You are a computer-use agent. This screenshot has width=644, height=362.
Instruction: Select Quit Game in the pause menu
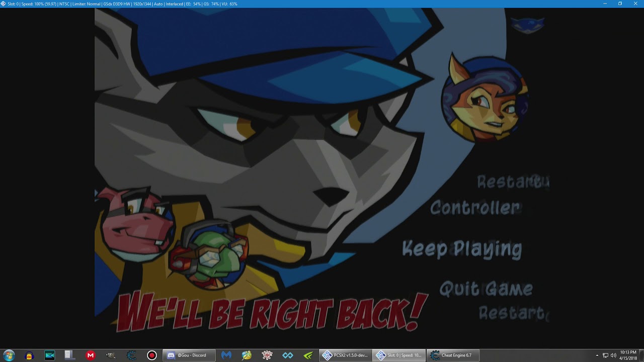pos(486,289)
